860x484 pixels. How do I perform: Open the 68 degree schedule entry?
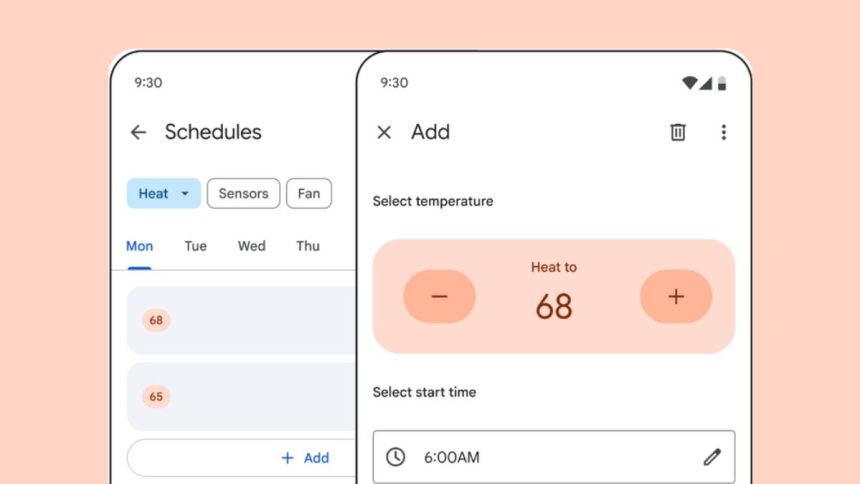[x=242, y=320]
